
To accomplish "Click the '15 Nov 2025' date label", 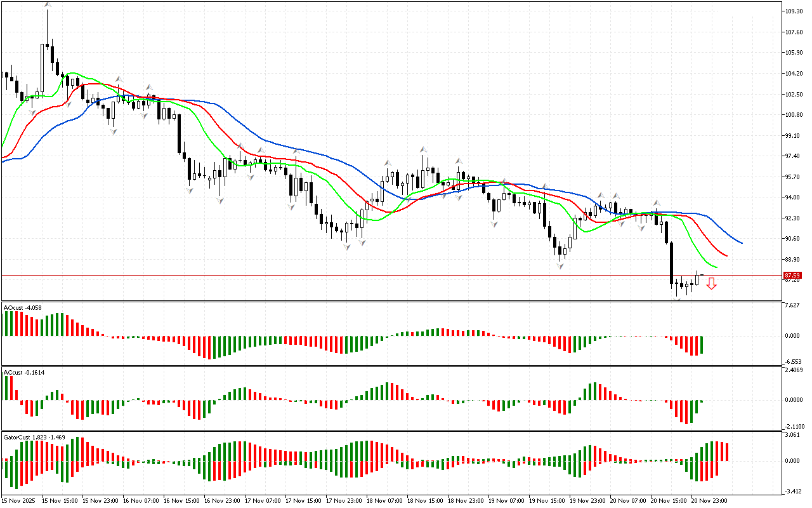I will pos(18,501).
